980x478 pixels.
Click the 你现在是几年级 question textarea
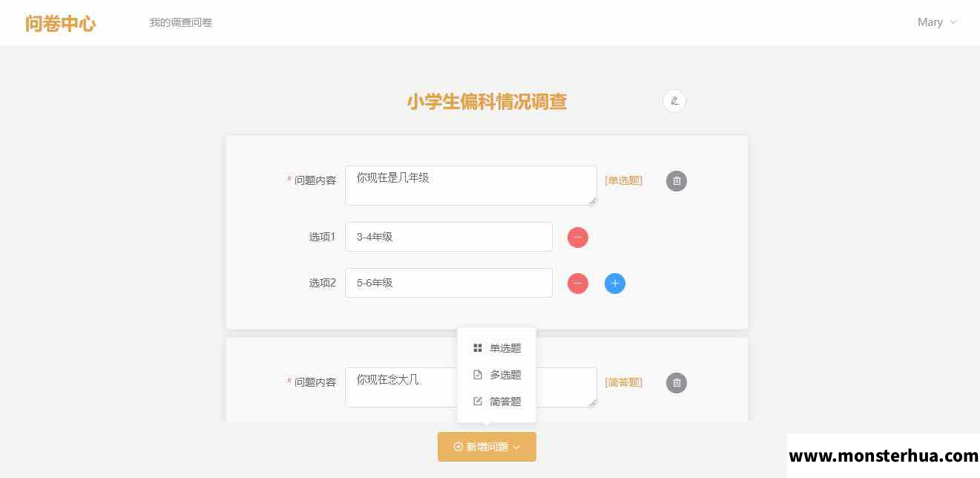(x=471, y=186)
